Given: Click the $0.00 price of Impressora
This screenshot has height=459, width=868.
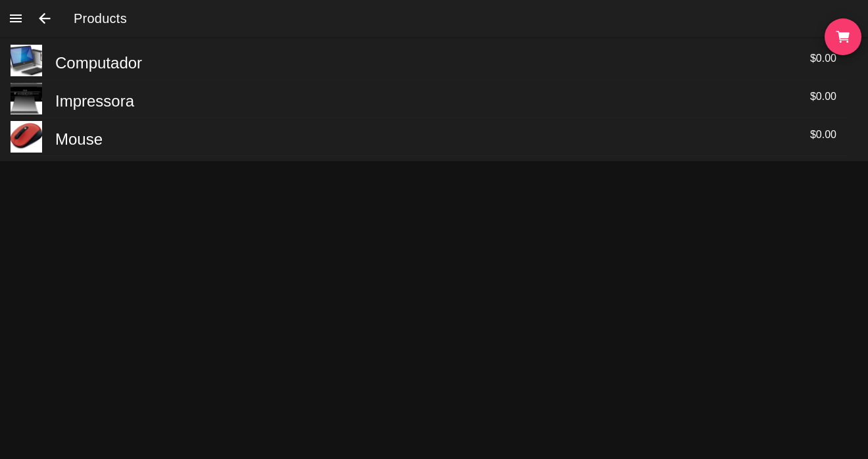Looking at the screenshot, I should point(823,97).
